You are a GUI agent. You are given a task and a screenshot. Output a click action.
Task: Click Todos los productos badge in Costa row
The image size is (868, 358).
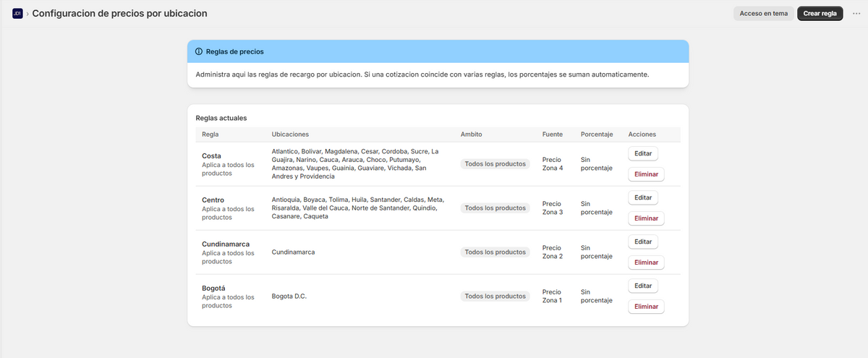[495, 164]
